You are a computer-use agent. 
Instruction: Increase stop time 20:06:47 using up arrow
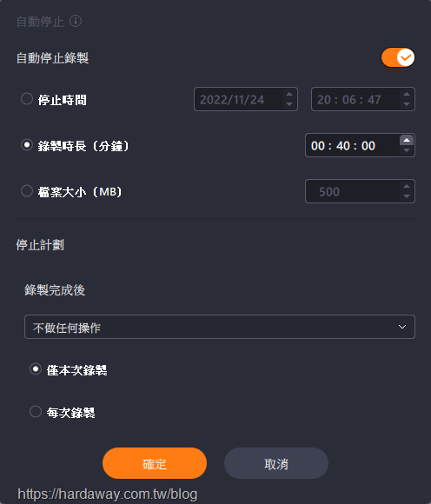pos(407,94)
